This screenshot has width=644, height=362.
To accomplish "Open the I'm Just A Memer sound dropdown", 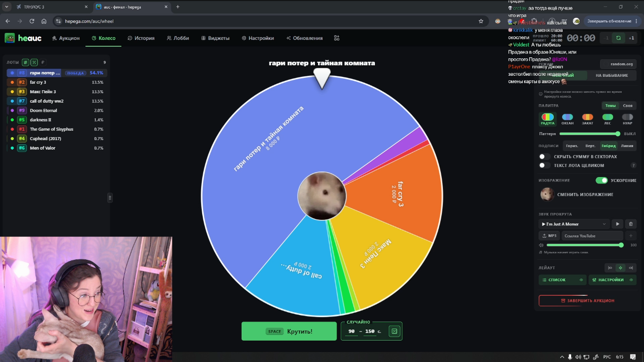I will click(574, 224).
